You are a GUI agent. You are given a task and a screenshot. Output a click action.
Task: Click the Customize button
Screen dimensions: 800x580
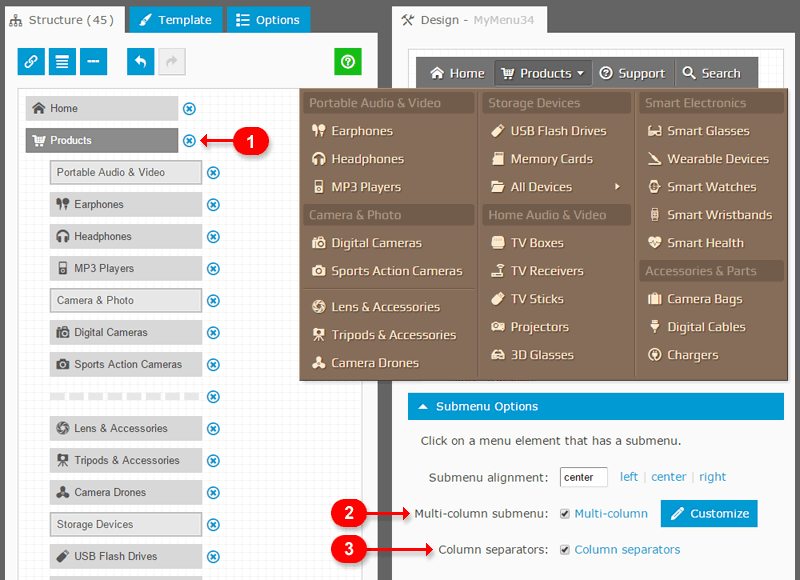pyautogui.click(x=708, y=514)
